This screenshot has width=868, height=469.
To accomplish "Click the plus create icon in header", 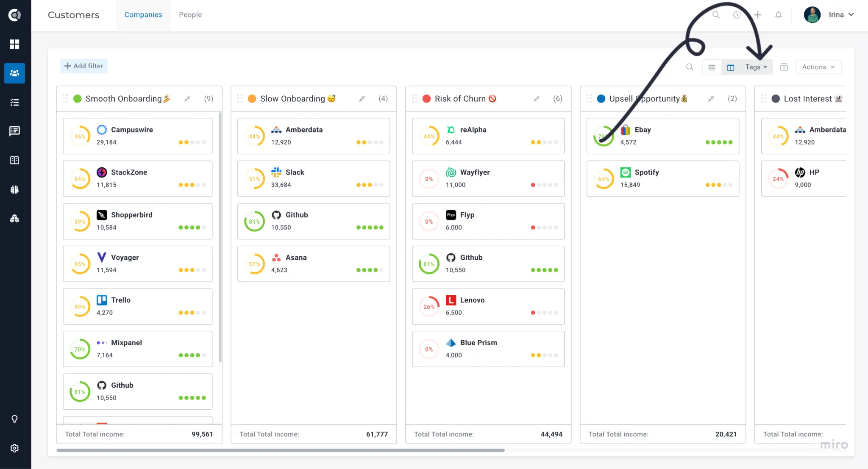I will (x=758, y=15).
